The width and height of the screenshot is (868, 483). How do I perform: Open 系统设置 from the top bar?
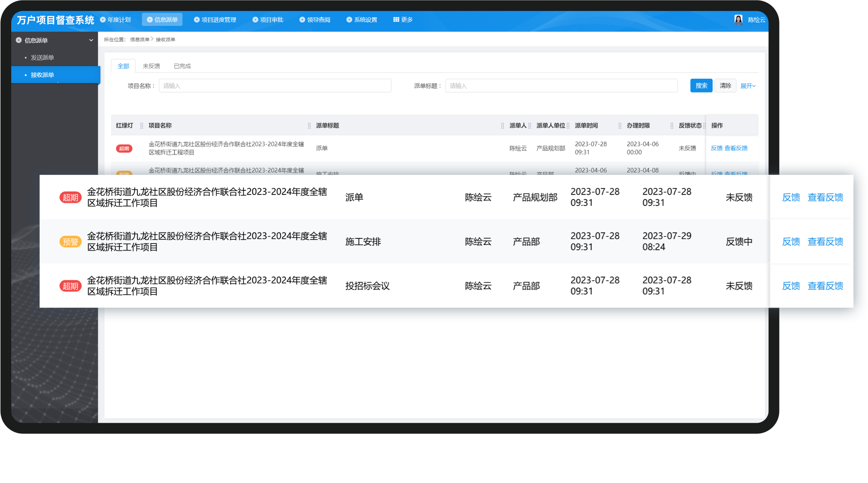pos(362,20)
